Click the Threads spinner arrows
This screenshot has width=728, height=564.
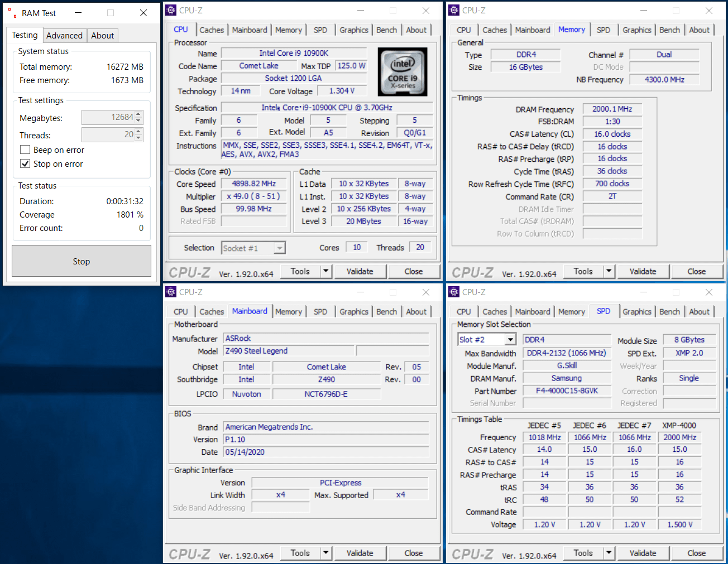(139, 134)
